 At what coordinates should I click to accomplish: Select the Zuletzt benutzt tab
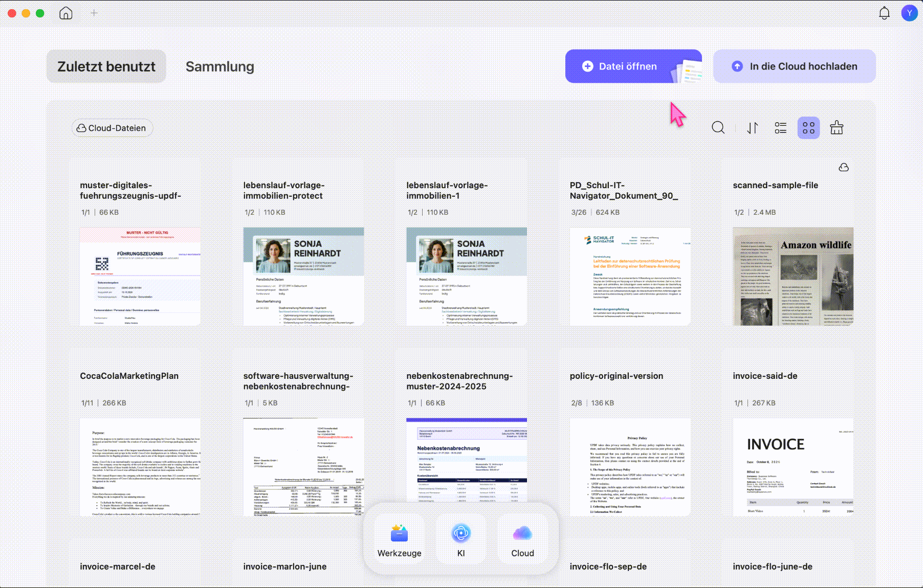[106, 66]
